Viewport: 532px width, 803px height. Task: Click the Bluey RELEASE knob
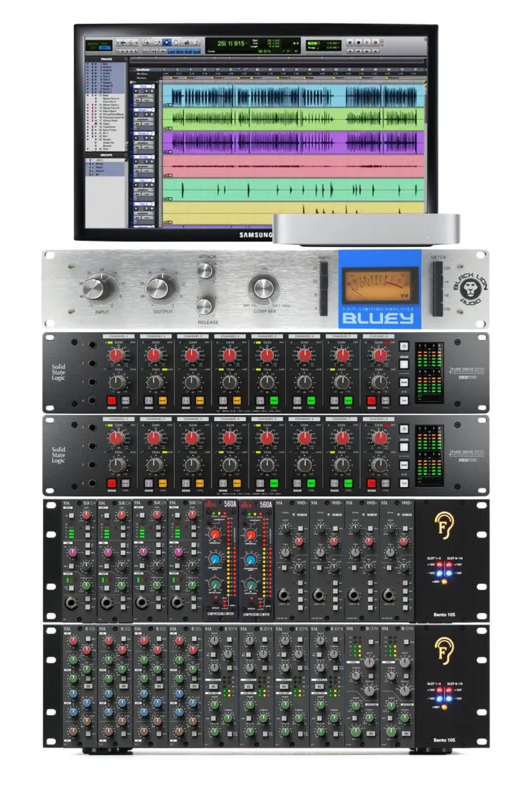coord(205,305)
